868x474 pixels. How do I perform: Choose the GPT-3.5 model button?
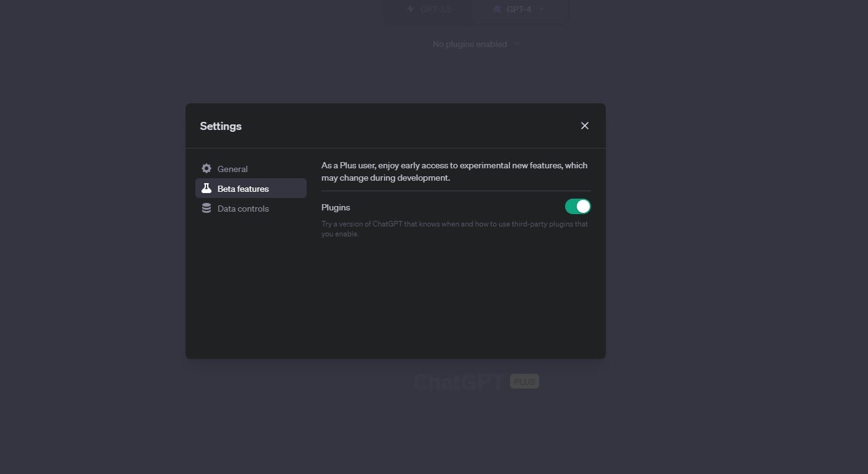[x=428, y=10]
